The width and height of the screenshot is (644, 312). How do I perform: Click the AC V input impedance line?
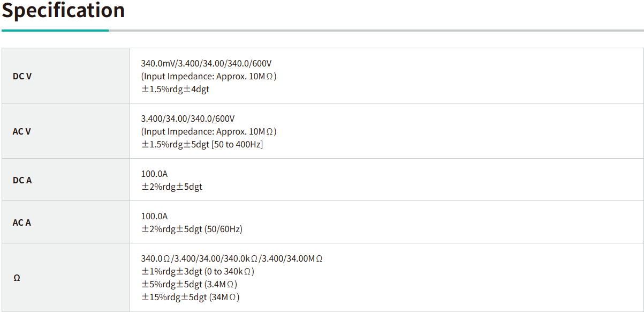[x=209, y=131]
